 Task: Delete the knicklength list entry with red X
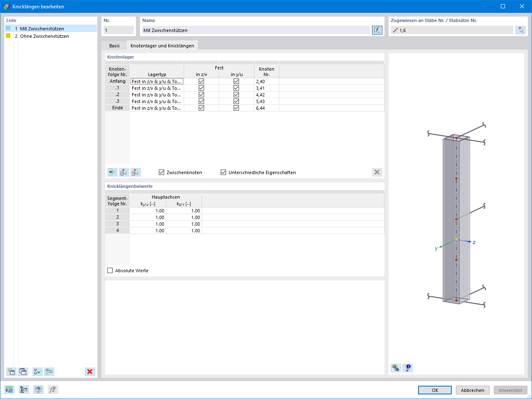click(x=90, y=372)
